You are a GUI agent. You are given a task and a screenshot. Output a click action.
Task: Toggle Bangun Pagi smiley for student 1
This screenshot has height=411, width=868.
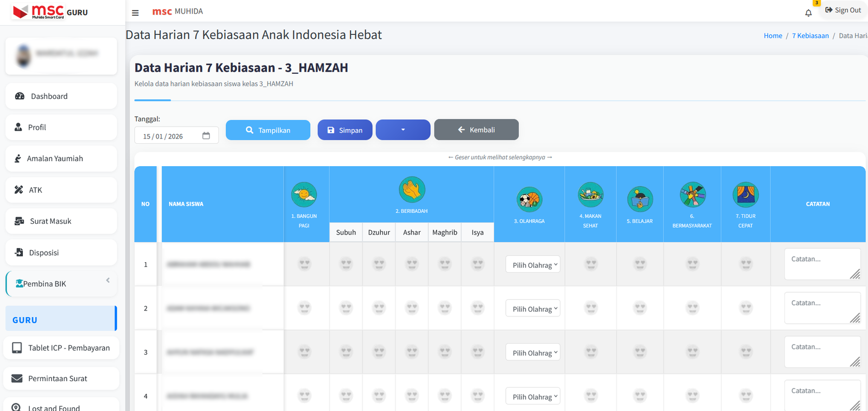[x=305, y=264]
